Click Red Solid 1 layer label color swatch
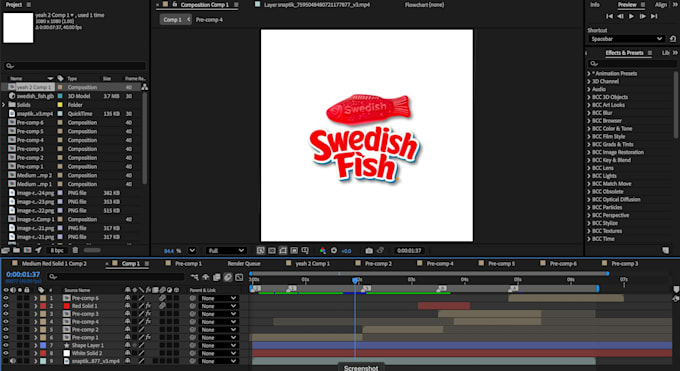The height and width of the screenshot is (371, 680). click(43, 306)
